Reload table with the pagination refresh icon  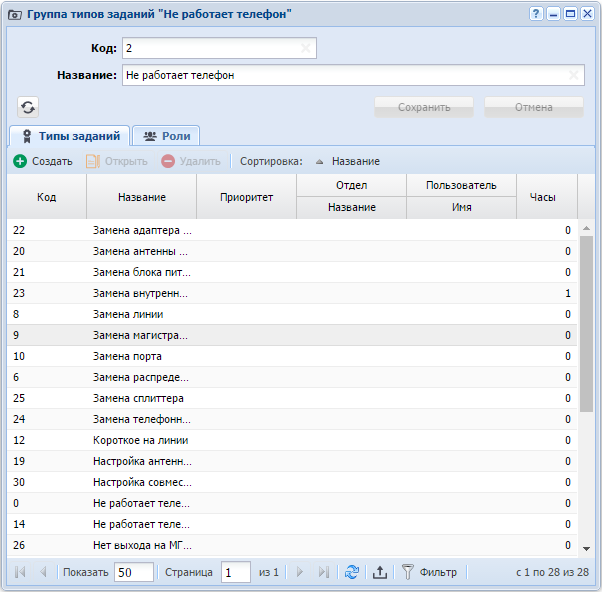coord(352,572)
